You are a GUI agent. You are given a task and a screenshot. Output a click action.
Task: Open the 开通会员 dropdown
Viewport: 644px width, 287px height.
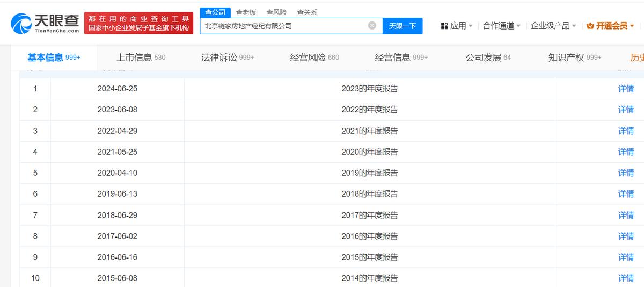(x=632, y=26)
